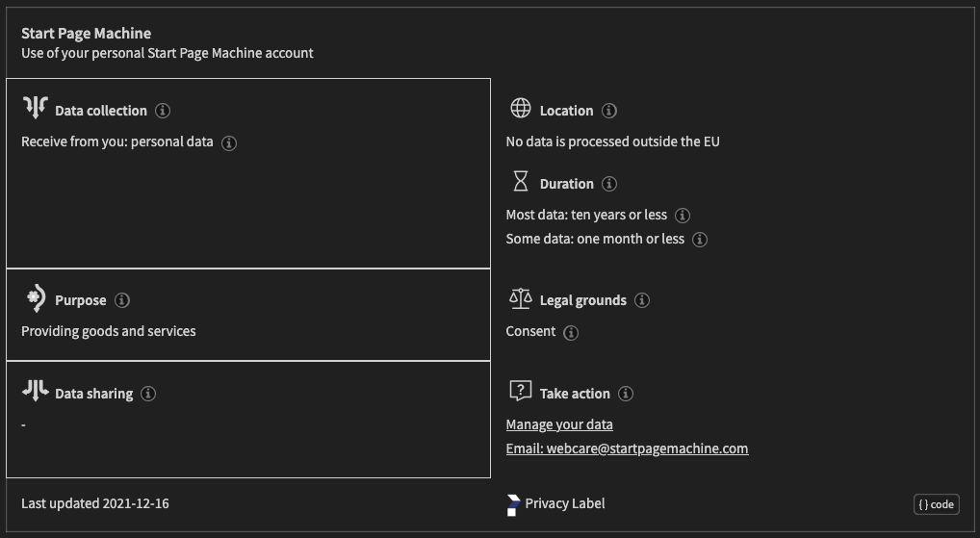The height and width of the screenshot is (538, 980).
Task: Click the '{ } code' button
Action: pos(937,504)
